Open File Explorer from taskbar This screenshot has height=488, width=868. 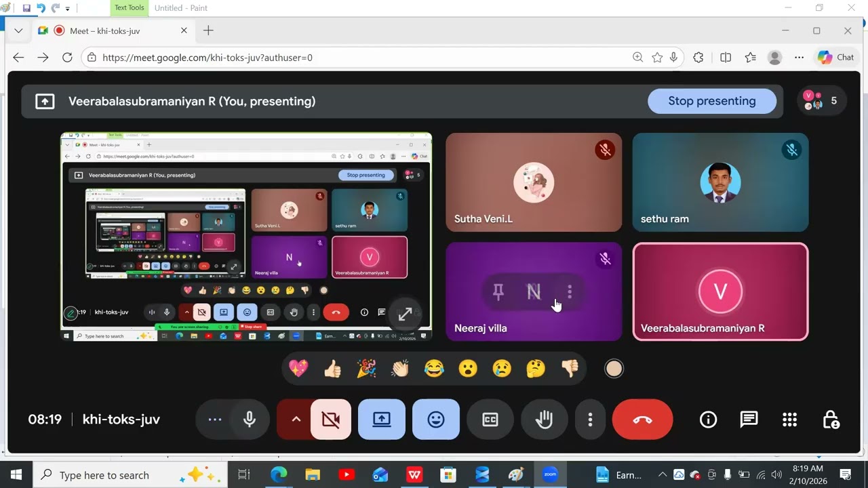[313, 475]
